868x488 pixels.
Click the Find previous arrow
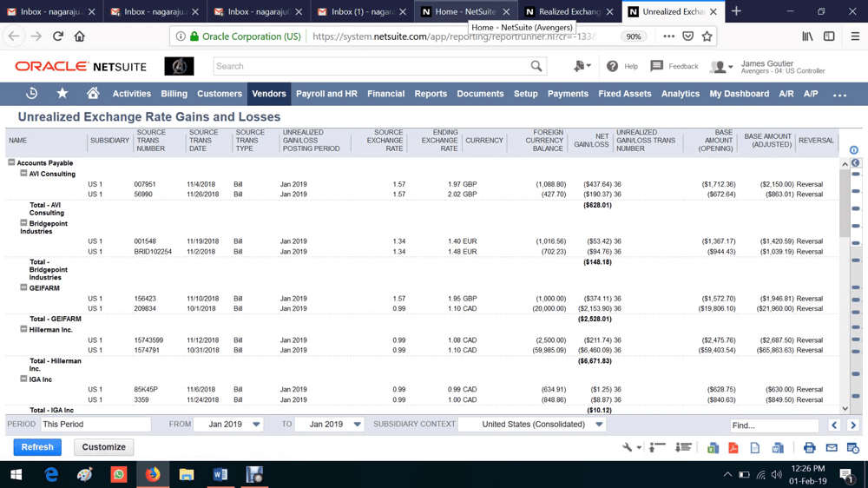tap(834, 425)
